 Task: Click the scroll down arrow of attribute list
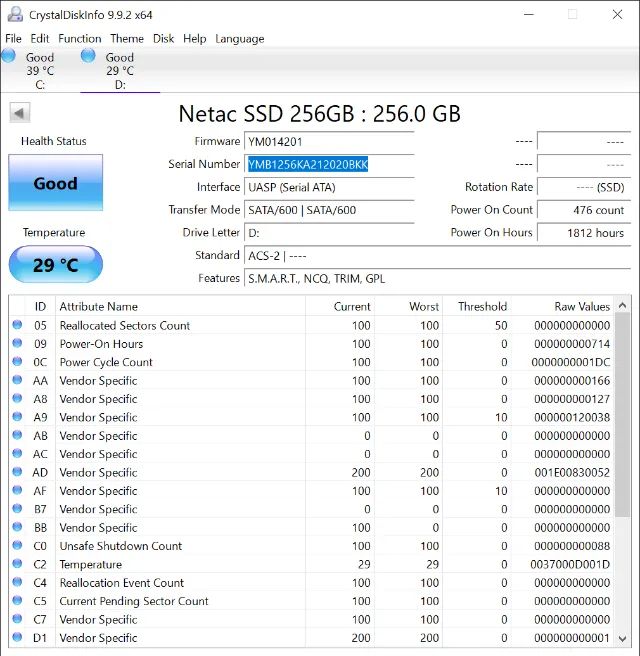pyautogui.click(x=622, y=638)
